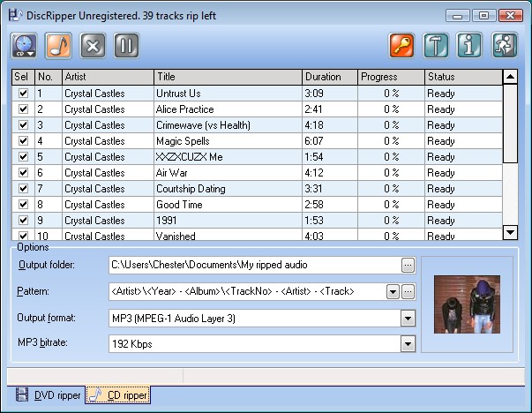The height and width of the screenshot is (413, 532).
Task: Deselect track 4 Magic Spells checkbox
Action: (x=23, y=141)
